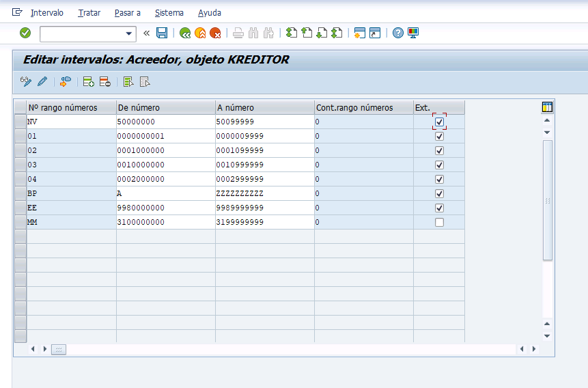Image resolution: width=588 pixels, height=388 pixels.
Task: Click the A número cell 3199999999
Action: [265, 222]
